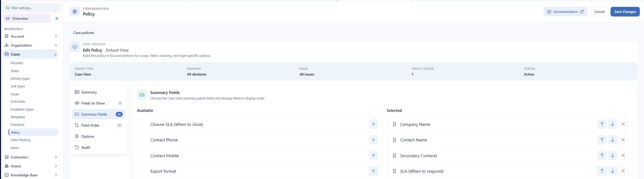Open Escalation types settings
The width and height of the screenshot is (644, 179).
click(22, 109)
